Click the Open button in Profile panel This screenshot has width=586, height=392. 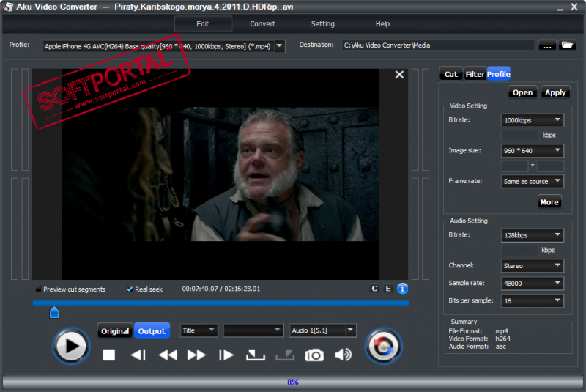pos(522,92)
